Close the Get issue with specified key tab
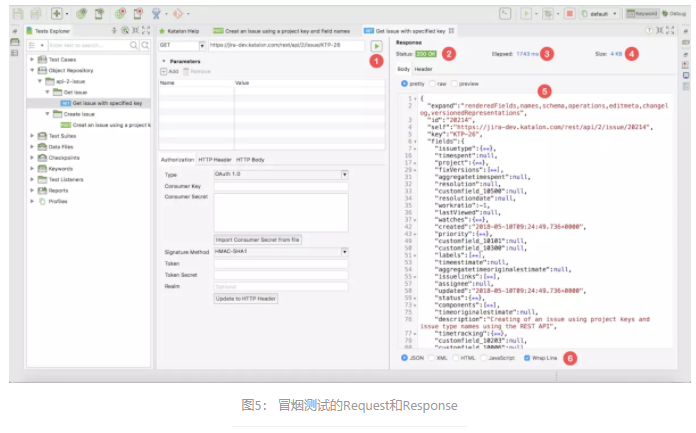The width and height of the screenshot is (696, 433). tap(451, 31)
